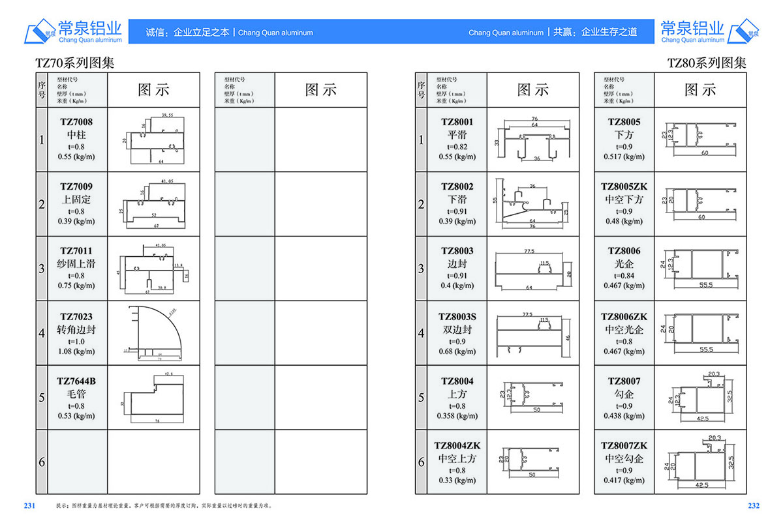The height and width of the screenshot is (532, 783).
Task: Select the TZ8005ZK profile drawing
Action: point(699,203)
